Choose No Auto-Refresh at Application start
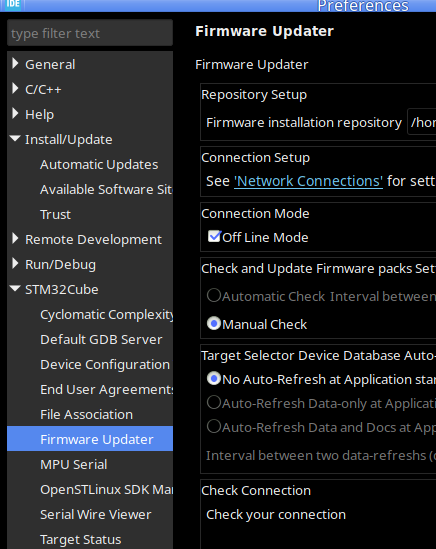The image size is (436, 549). [x=214, y=378]
